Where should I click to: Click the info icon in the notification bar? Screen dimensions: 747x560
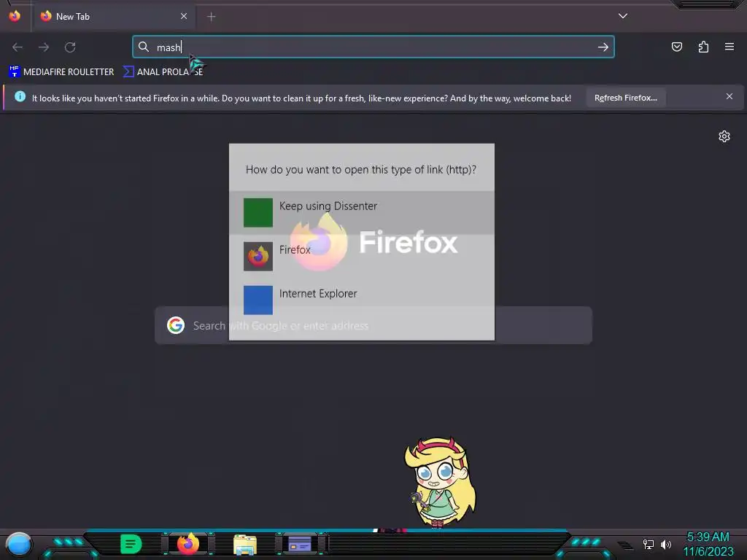[x=20, y=97]
